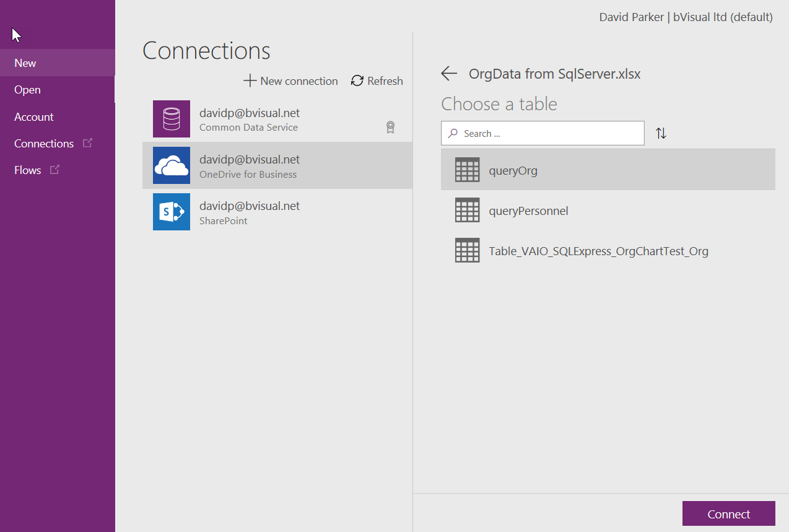Click the back arrow beside OrgData from SqlServer.xlsx
Image resolution: width=789 pixels, height=532 pixels.
pos(448,73)
